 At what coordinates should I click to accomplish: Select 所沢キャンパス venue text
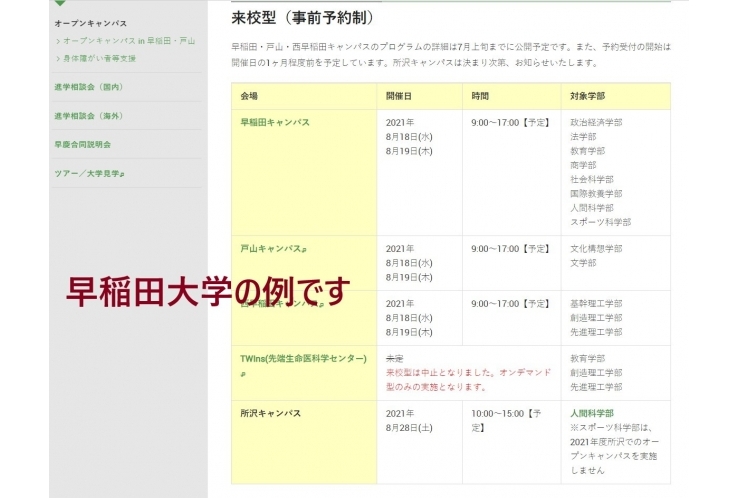coord(270,414)
